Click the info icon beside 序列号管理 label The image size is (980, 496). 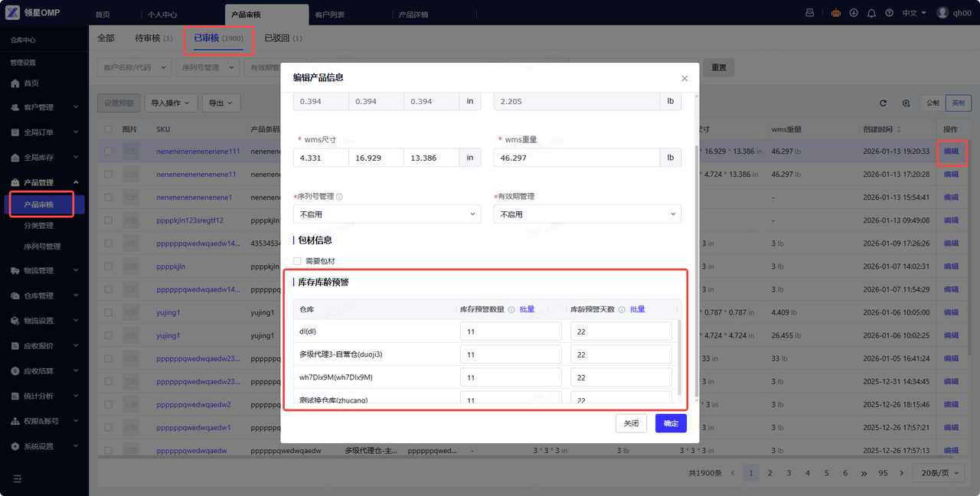click(340, 197)
